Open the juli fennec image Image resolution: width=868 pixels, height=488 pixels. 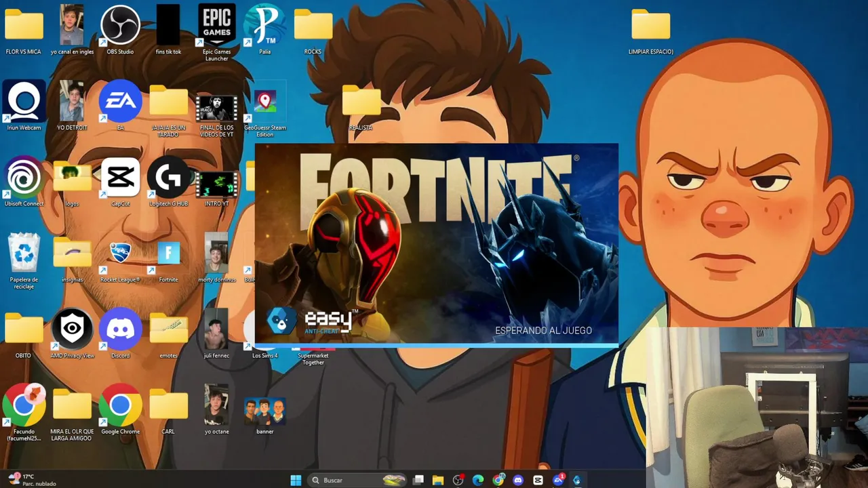pyautogui.click(x=216, y=333)
